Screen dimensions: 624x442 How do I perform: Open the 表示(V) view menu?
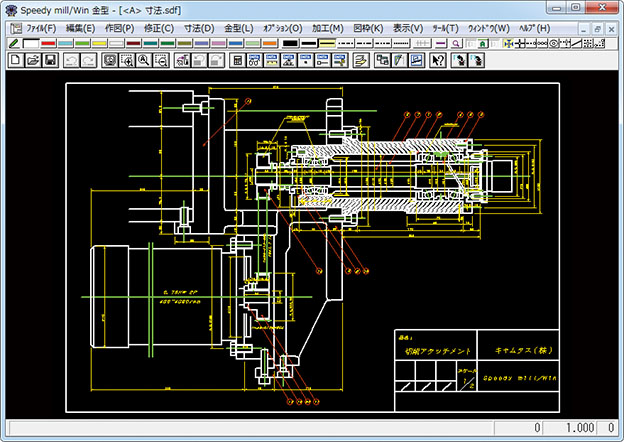[x=409, y=28]
